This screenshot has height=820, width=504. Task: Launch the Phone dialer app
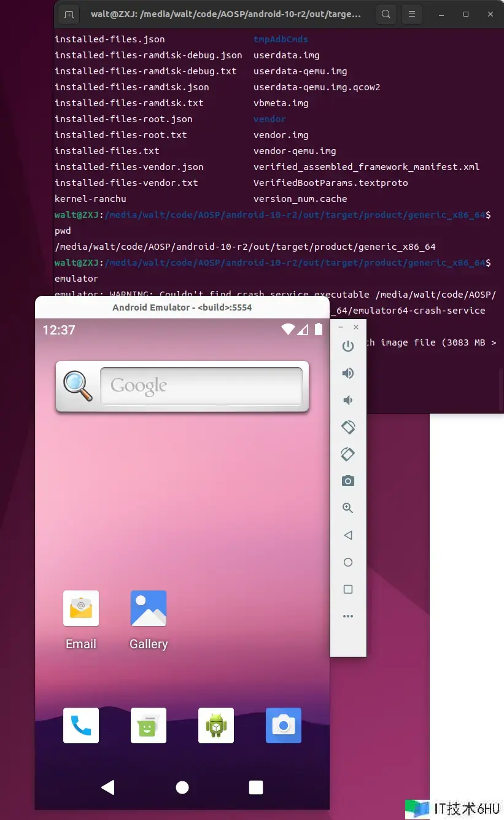[x=81, y=725]
